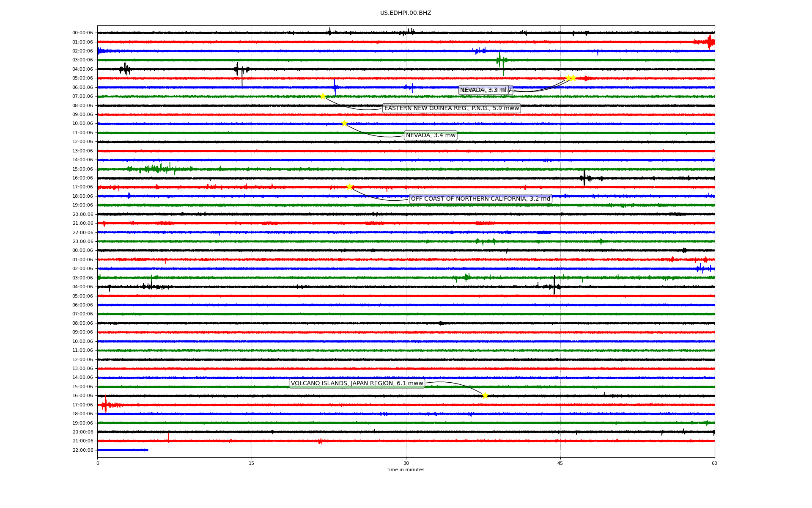Screen dimensions: 812x508
Task: Click the 30 tick label on the x-axis
Action: click(406, 463)
